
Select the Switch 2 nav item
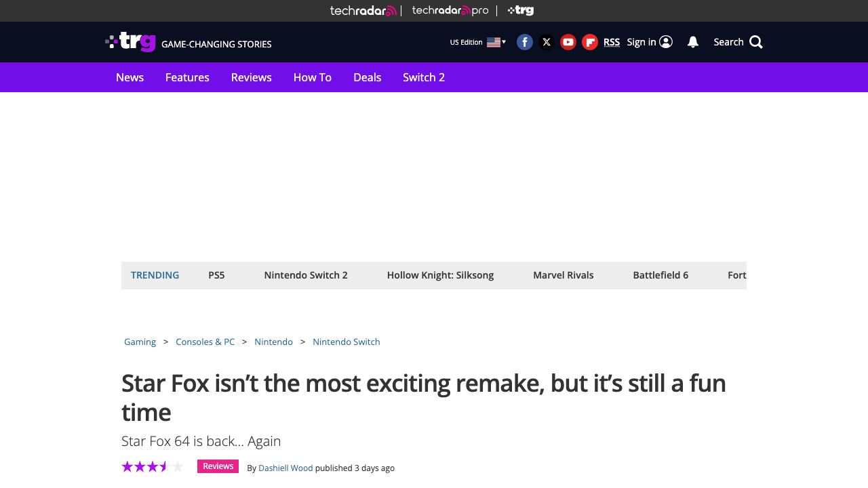point(424,77)
